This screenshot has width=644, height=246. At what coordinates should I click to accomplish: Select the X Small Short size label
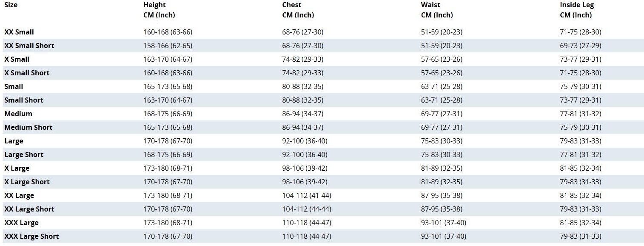pyautogui.click(x=27, y=73)
